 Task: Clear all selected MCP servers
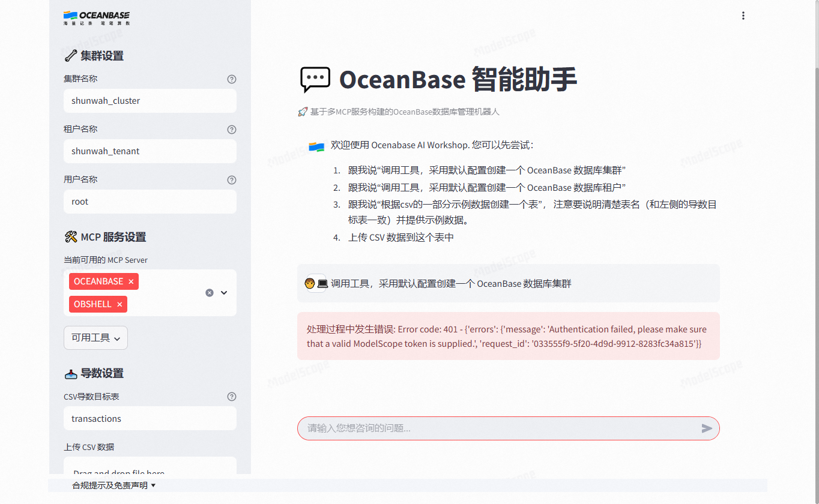[210, 293]
